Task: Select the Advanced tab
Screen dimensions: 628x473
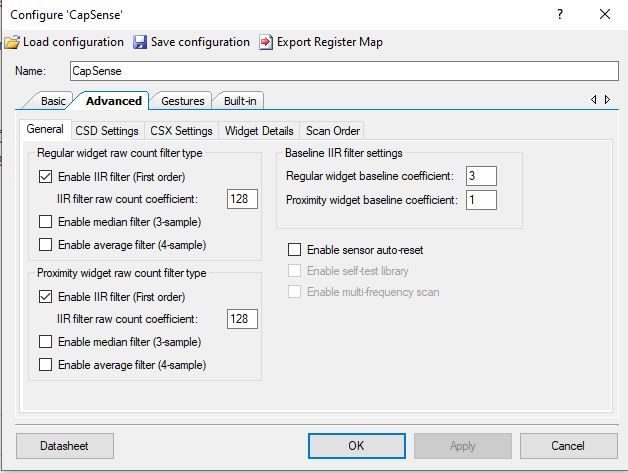Action: pos(114,101)
